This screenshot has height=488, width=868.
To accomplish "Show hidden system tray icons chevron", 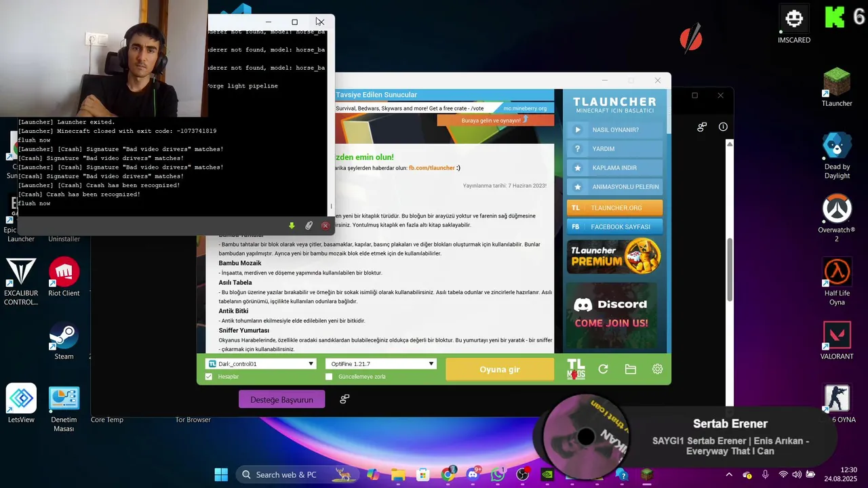I will 729,474.
